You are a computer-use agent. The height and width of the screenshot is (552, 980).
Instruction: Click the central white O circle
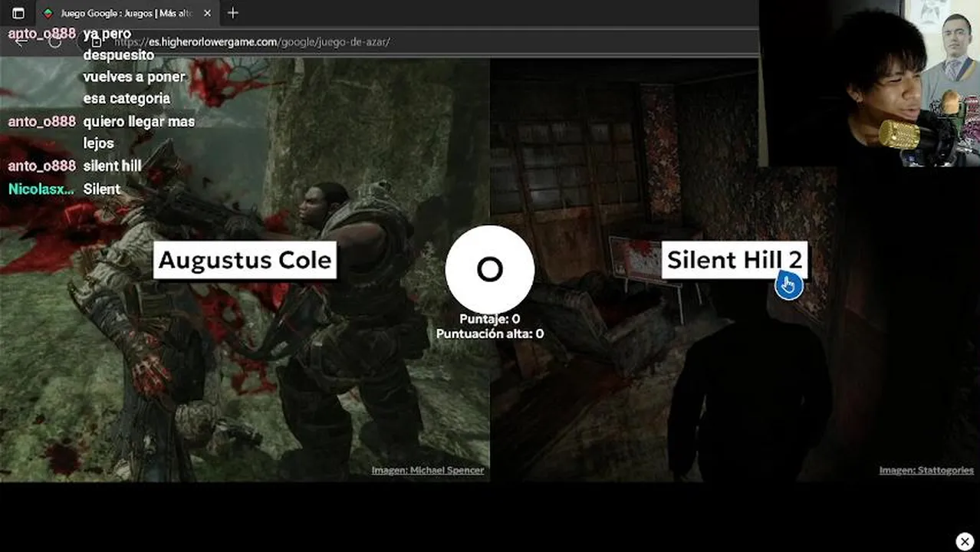pyautogui.click(x=490, y=269)
